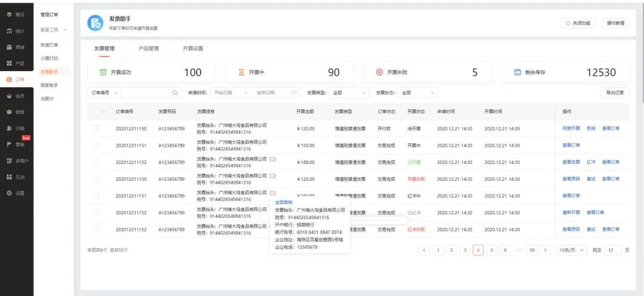644x296 pixels.
Task: Click the 导出记录 export button
Action: click(615, 92)
